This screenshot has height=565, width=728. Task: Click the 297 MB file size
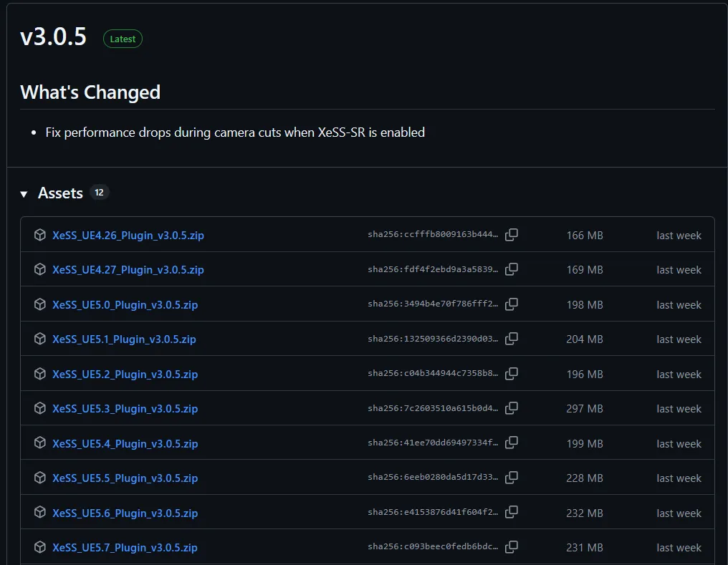[x=585, y=409]
